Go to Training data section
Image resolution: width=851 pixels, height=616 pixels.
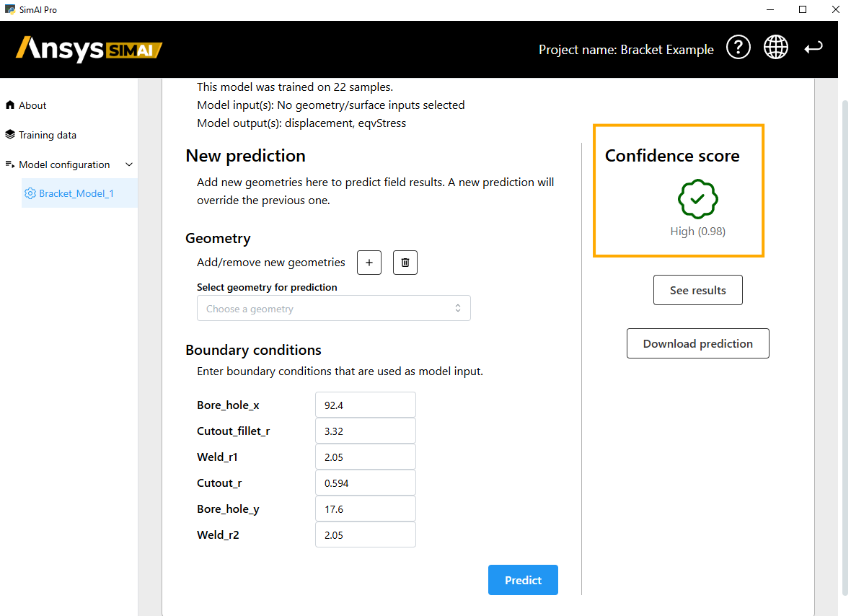coord(47,135)
